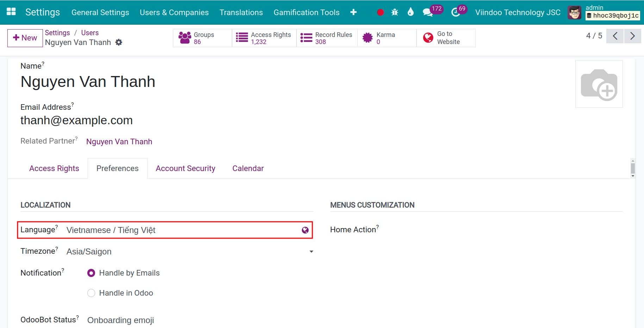Edit email address thanh@example.com field
Screen dimensions: 644x328
[x=76, y=120]
